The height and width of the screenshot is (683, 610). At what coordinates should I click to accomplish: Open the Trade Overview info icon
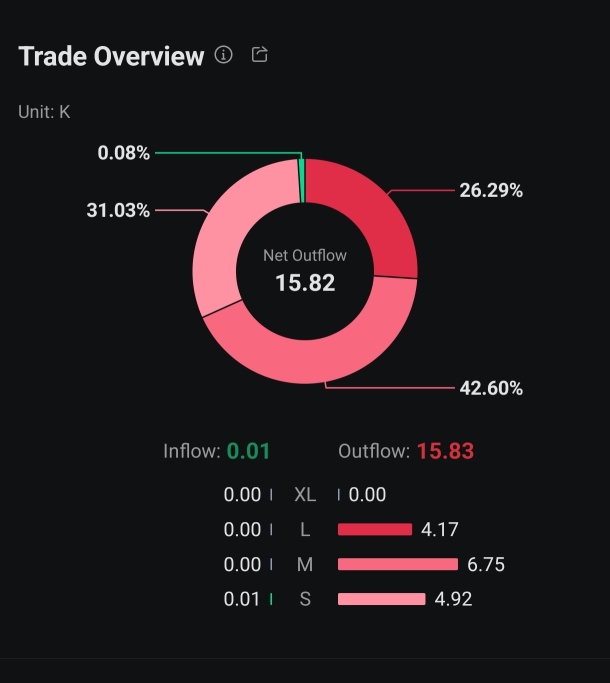[x=224, y=55]
